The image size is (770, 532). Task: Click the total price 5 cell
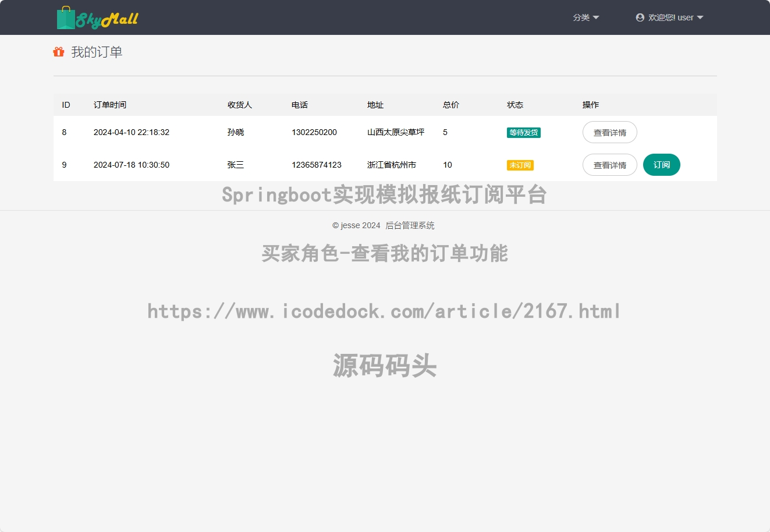pos(445,132)
